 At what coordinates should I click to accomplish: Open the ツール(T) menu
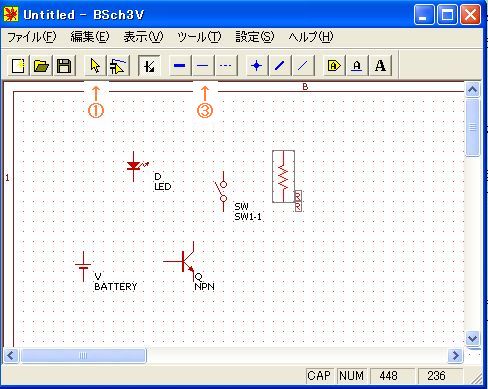pos(199,37)
